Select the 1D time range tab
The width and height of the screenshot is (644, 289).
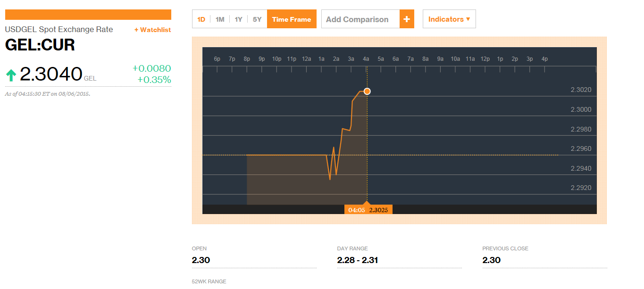(201, 19)
